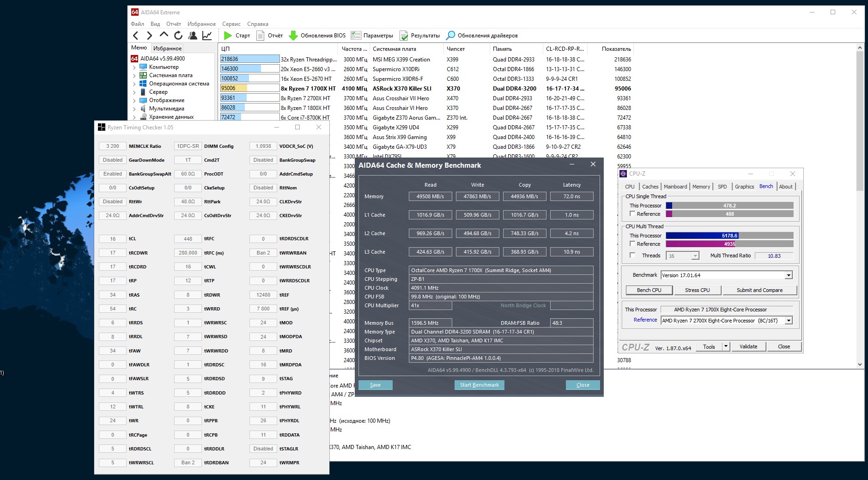Select the Отображение monitor icon in tree
Viewport: 868px width, 480px height.
[143, 100]
